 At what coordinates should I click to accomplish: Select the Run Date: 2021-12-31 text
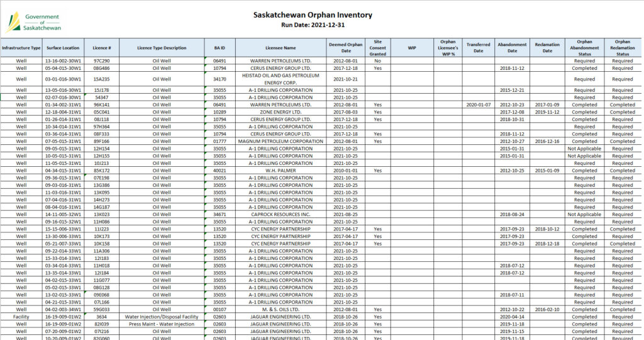click(313, 25)
